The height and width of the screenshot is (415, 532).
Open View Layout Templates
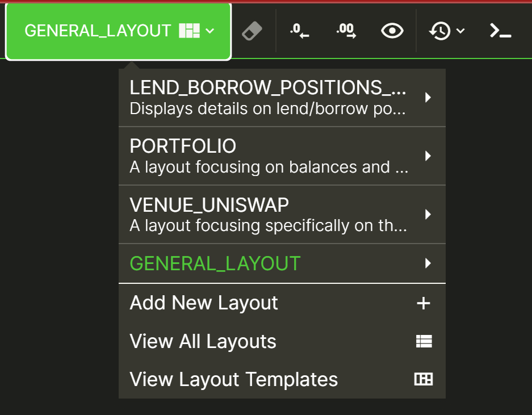pyautogui.click(x=282, y=379)
